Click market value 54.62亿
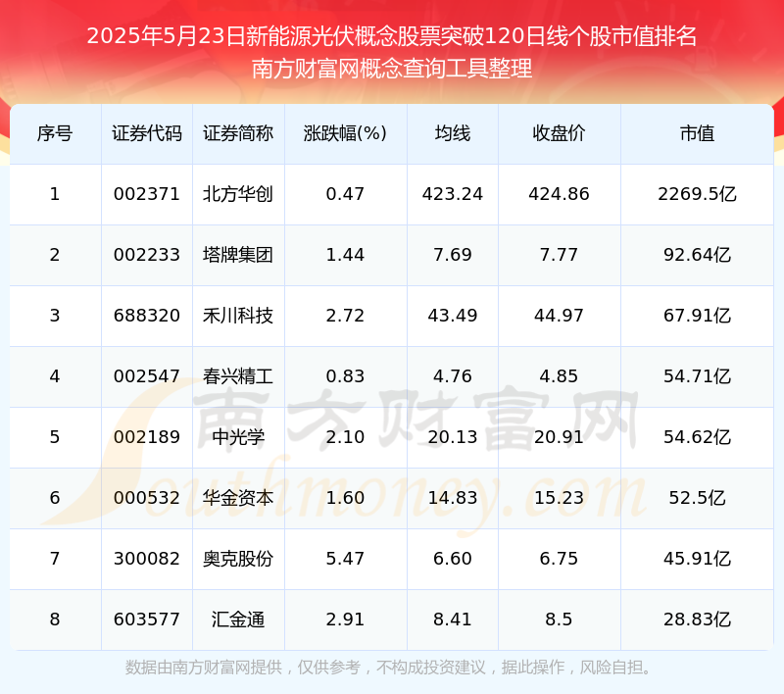The width and height of the screenshot is (784, 694). tap(697, 437)
